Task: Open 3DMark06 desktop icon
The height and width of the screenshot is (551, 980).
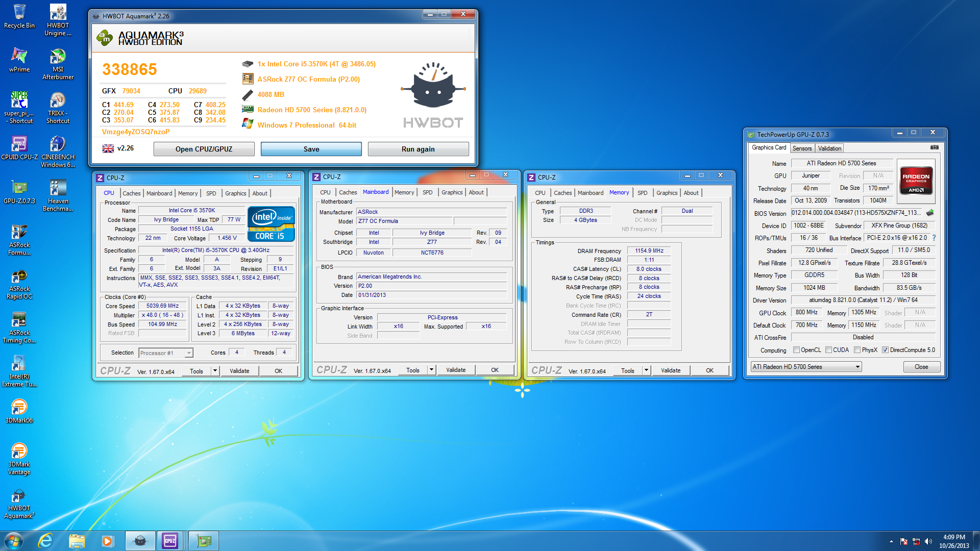Action: pos(19,411)
